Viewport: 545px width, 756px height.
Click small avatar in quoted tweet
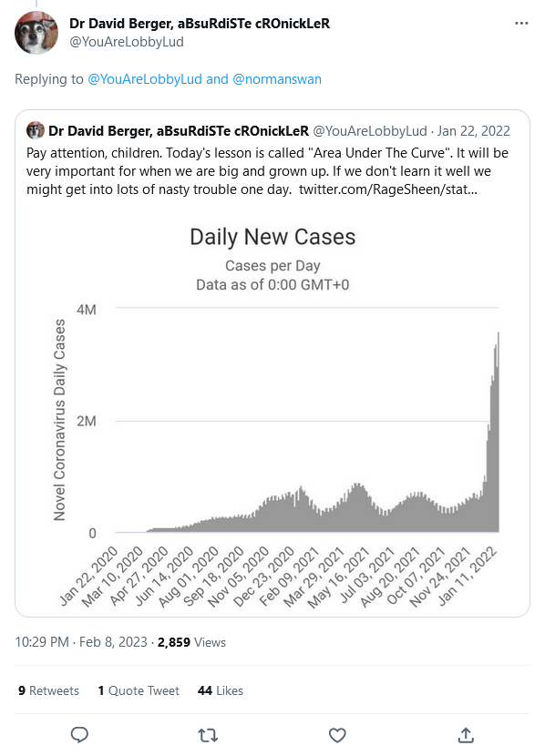tap(36, 130)
